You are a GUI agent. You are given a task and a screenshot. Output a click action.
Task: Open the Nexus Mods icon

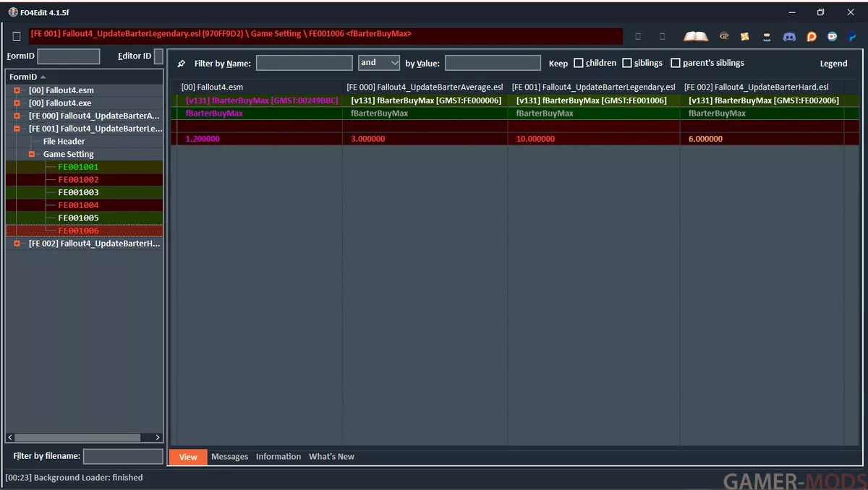coord(745,36)
